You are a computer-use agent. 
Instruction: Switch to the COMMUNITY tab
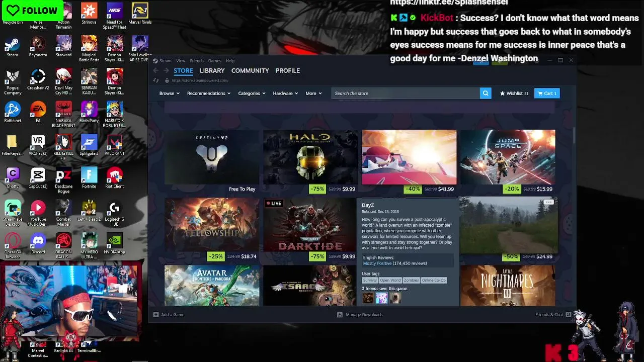click(x=250, y=70)
